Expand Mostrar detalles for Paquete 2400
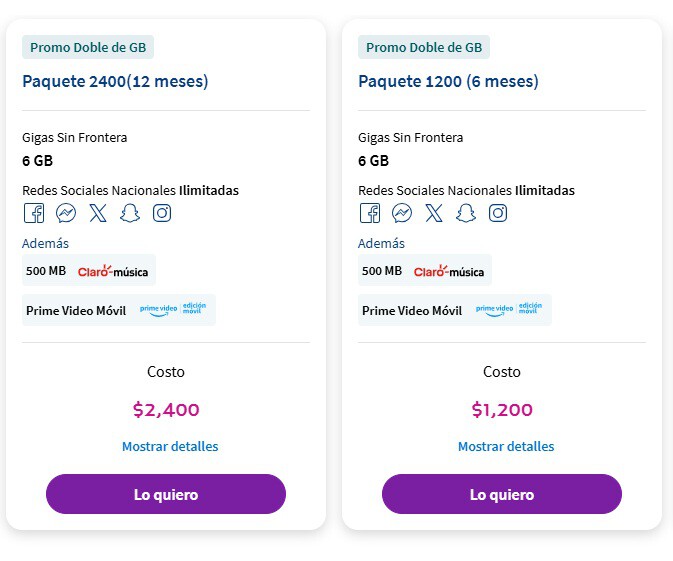Image resolution: width=673 pixels, height=561 pixels. click(170, 447)
